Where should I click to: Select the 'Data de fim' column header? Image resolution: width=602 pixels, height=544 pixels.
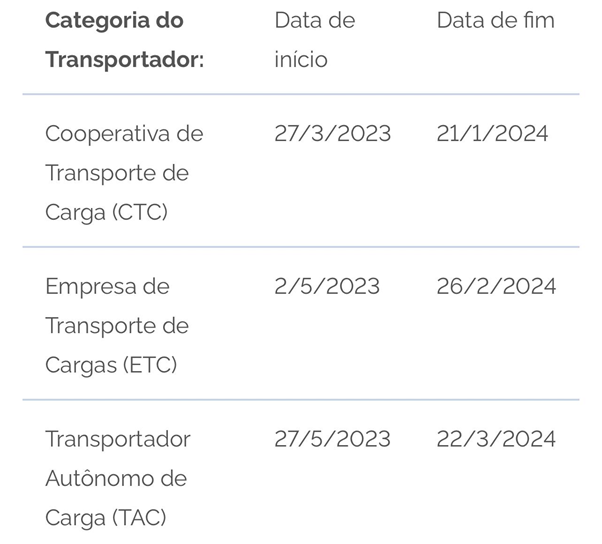coord(495,20)
